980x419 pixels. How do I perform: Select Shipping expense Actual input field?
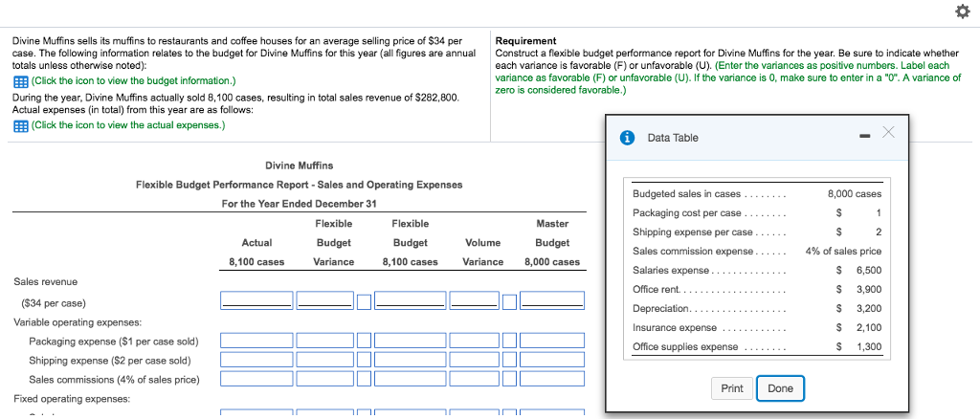[x=256, y=360]
